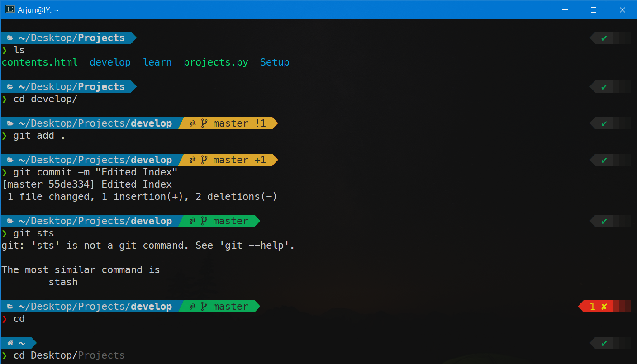This screenshot has height=364, width=637.
Task: Click 'contents.html' in ls output
Action: point(40,62)
